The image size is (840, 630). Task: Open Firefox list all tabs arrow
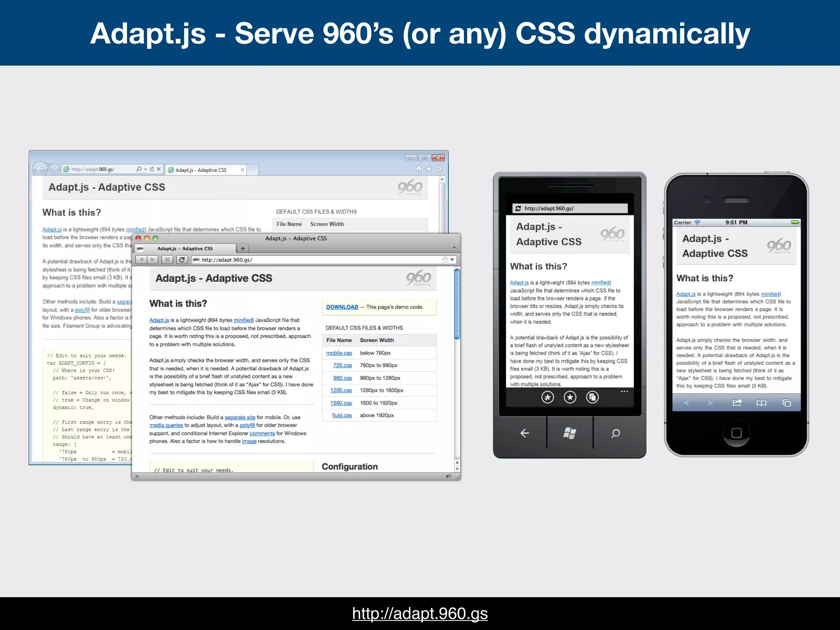[x=454, y=248]
